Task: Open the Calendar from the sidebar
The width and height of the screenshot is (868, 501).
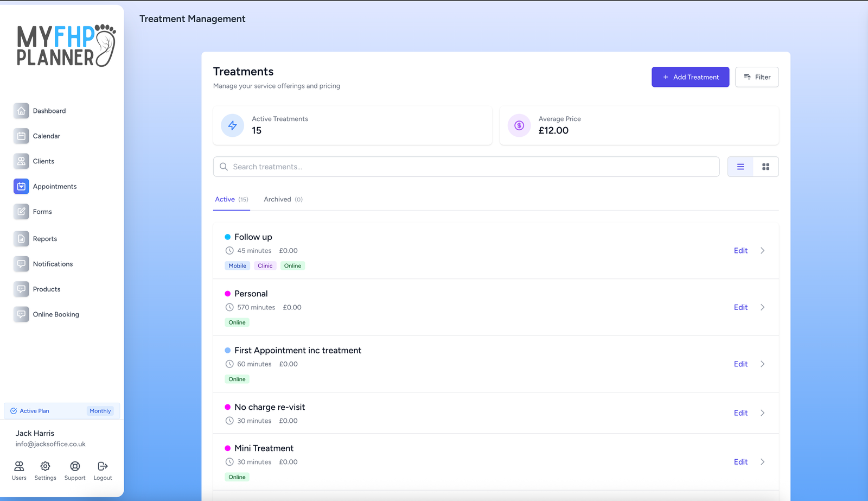Action: tap(46, 136)
